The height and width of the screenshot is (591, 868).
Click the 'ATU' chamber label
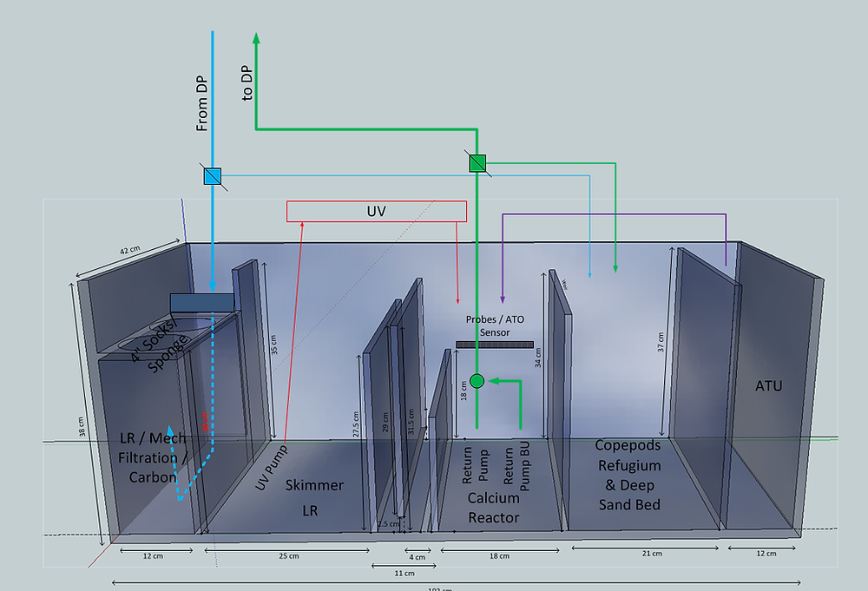point(768,385)
